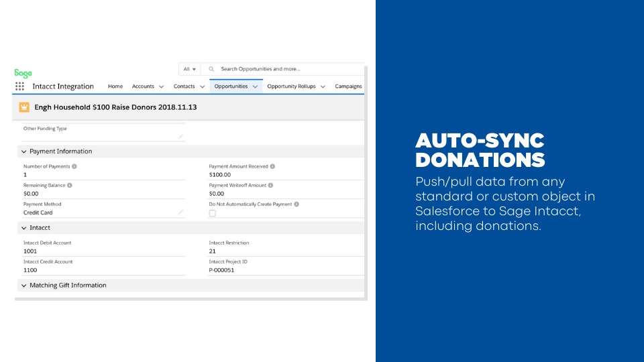Click Intacct Project ID value P-000051

[x=221, y=270]
